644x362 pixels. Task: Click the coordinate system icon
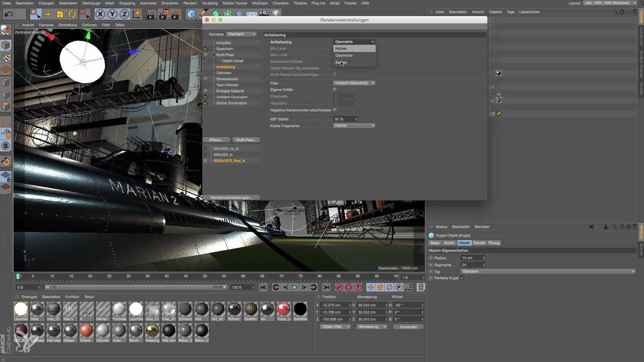(x=137, y=14)
